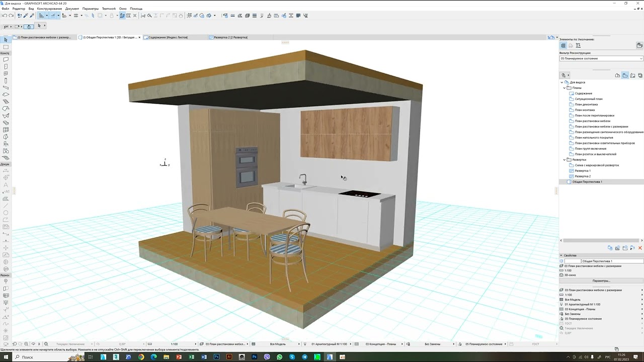Select План розеток и выключателей
This screenshot has width=644, height=362.
pyautogui.click(x=596, y=154)
